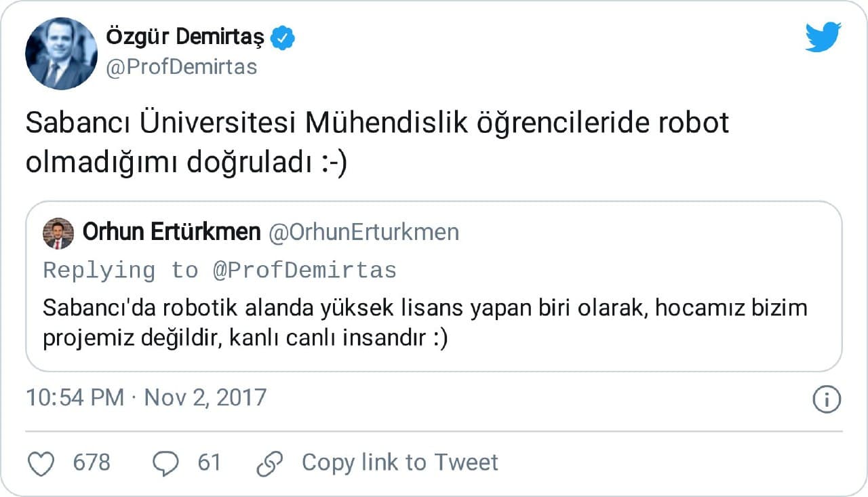Click Orhun Ertürkmen's small avatar
Image resolution: width=868 pixels, height=497 pixels.
(x=58, y=233)
